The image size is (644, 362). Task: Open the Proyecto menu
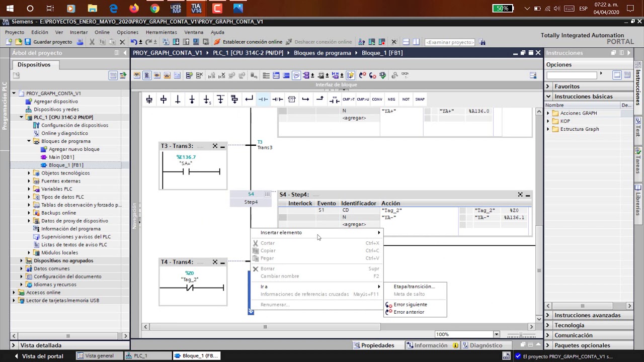[x=15, y=32]
